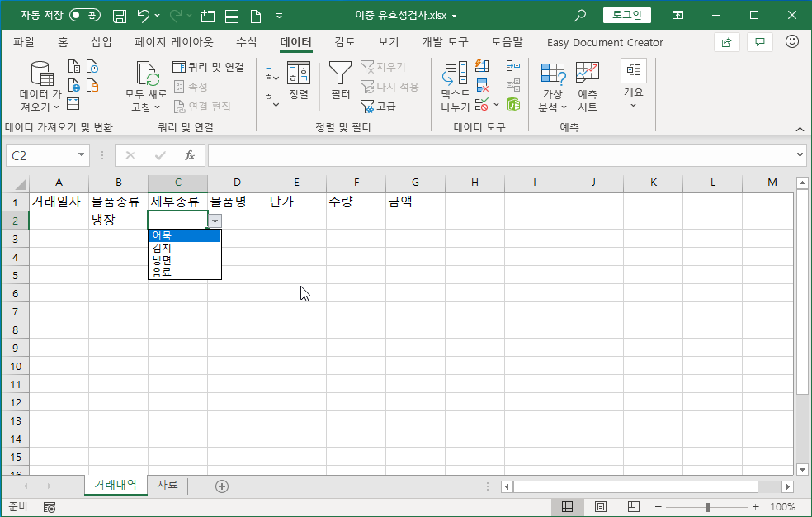Expand the 개요 outline group
This screenshot has width=812, height=517.
(633, 85)
